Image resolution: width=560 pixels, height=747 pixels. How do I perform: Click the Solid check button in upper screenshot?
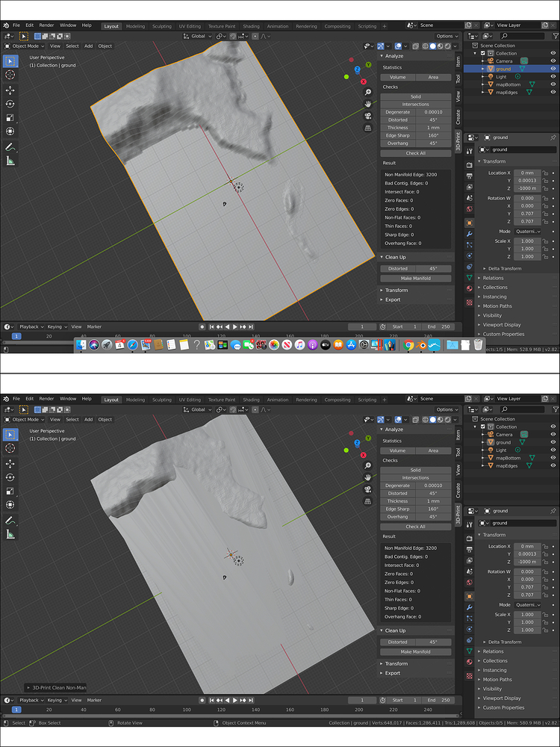416,96
